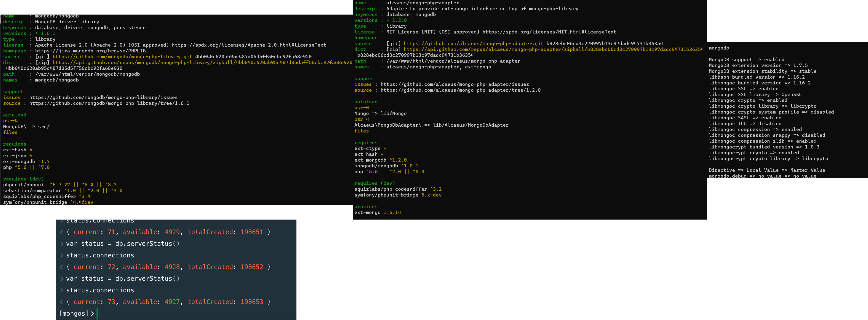Open the mongo-php-library tree/1.6.1 source URL
The image size is (868, 320).
coord(109,103)
